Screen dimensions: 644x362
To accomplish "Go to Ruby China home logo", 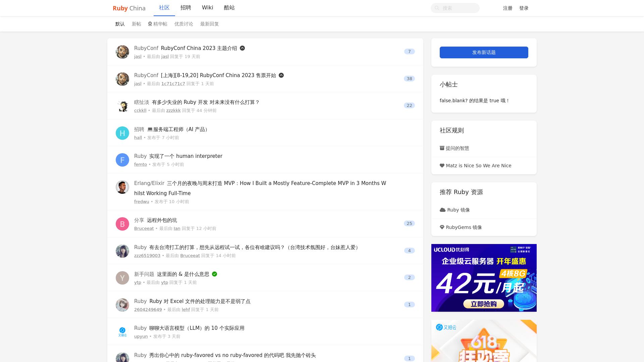I will (x=129, y=8).
